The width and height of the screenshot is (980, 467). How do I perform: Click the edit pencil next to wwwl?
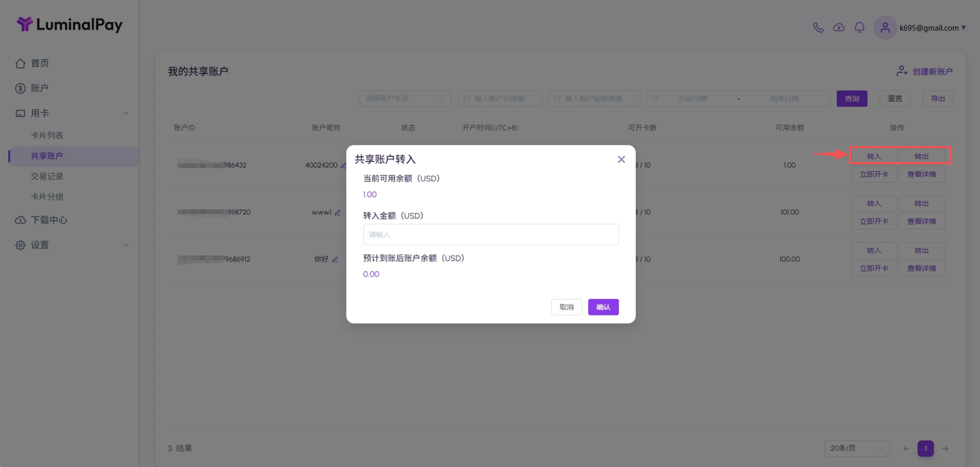pyautogui.click(x=337, y=212)
